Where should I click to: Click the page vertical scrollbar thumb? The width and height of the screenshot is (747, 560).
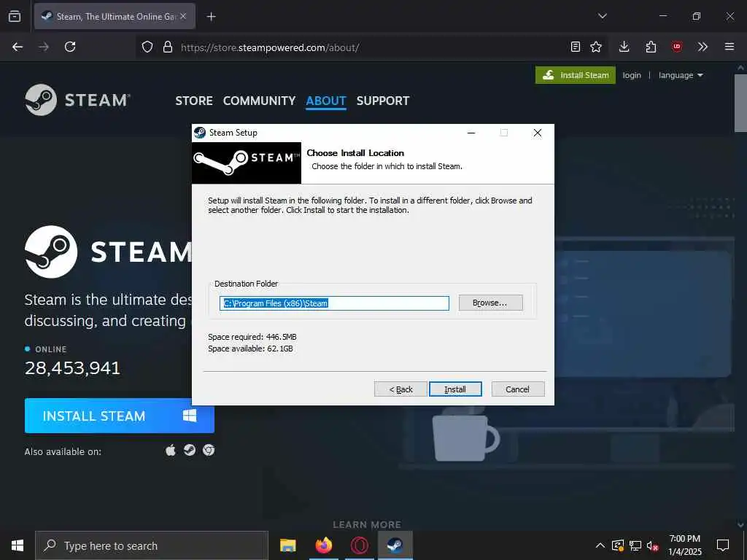pyautogui.click(x=740, y=102)
